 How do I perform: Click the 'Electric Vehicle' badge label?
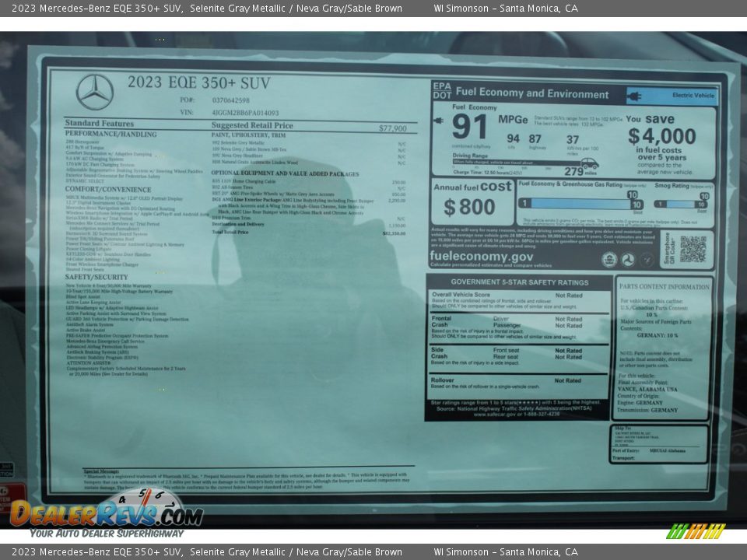click(693, 95)
